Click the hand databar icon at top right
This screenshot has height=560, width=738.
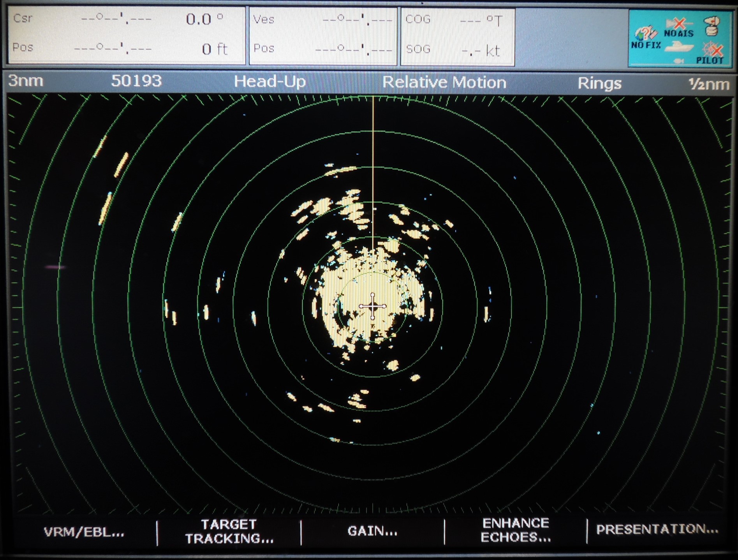tap(712, 26)
